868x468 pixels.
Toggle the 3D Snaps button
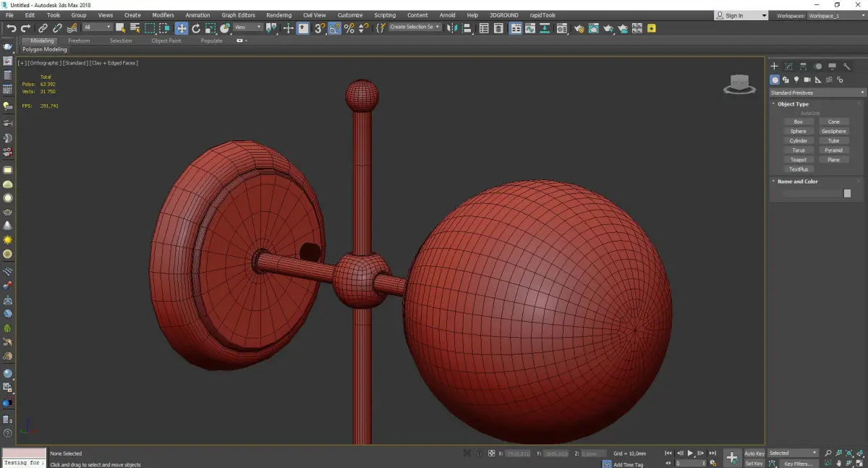(319, 27)
